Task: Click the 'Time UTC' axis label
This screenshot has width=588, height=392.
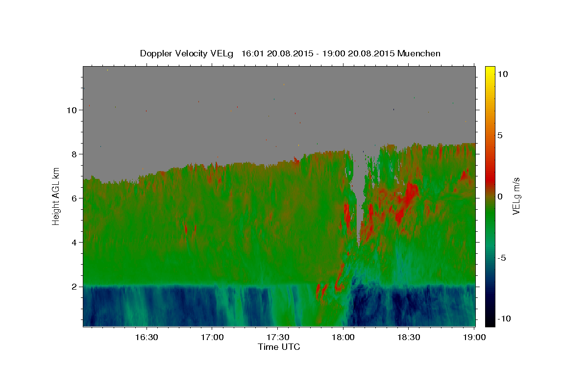Action: tap(279, 347)
